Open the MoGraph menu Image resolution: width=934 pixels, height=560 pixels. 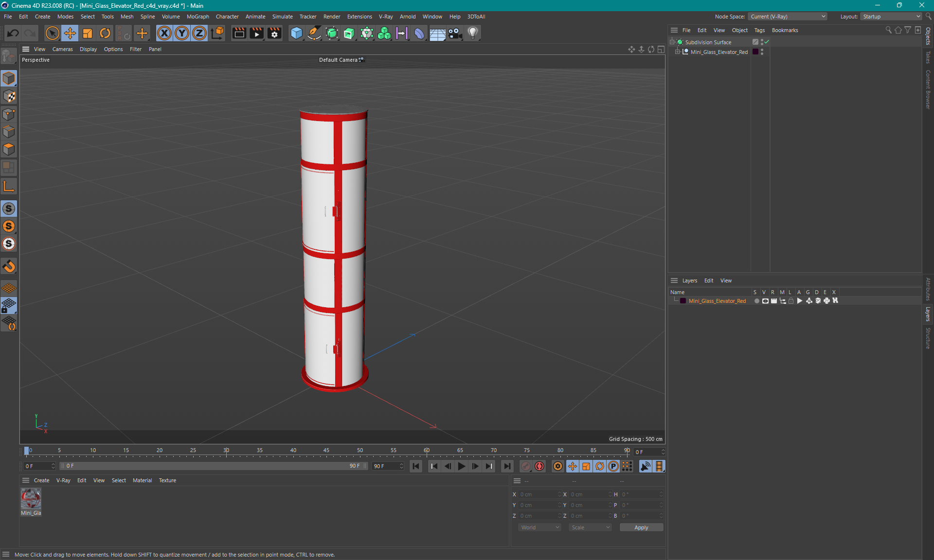pyautogui.click(x=198, y=17)
